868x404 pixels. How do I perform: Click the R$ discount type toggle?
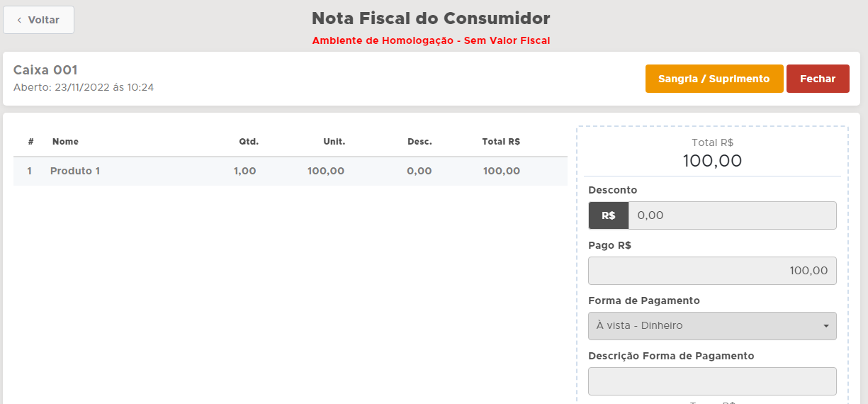[x=609, y=215]
